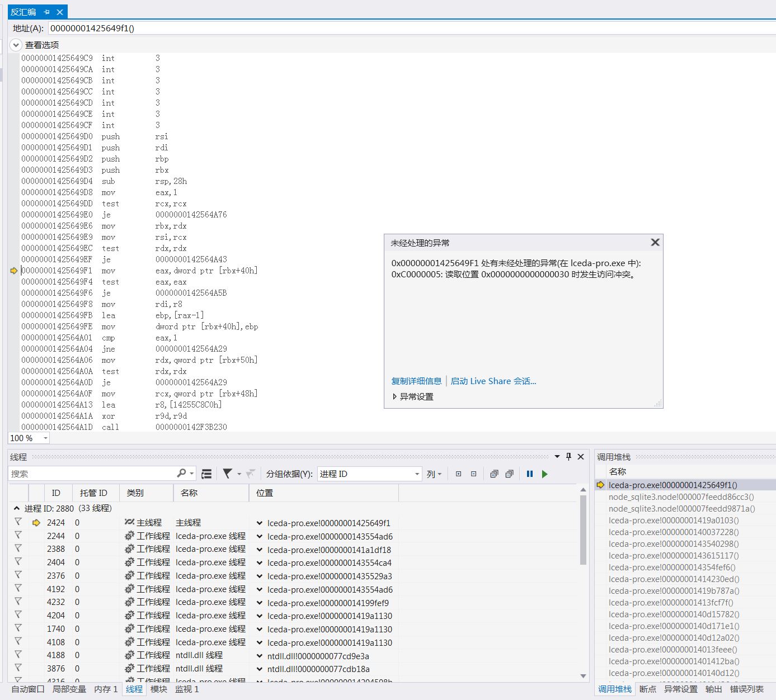
Task: Click the 复制详细信息 link
Action: coord(416,381)
